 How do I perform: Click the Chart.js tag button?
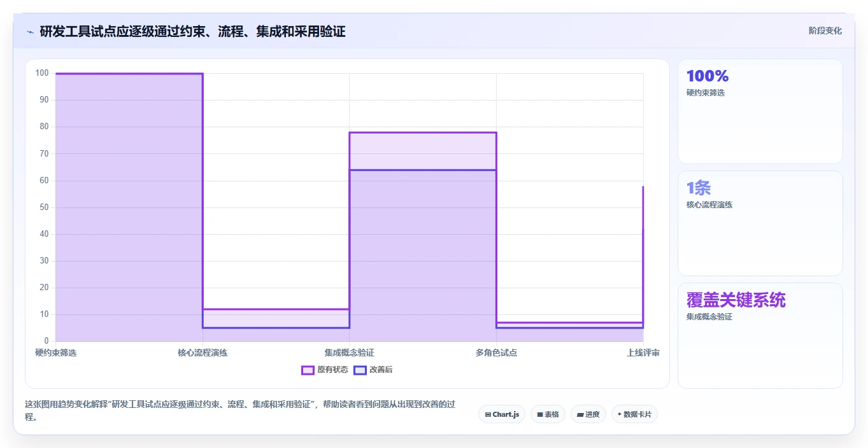point(502,414)
